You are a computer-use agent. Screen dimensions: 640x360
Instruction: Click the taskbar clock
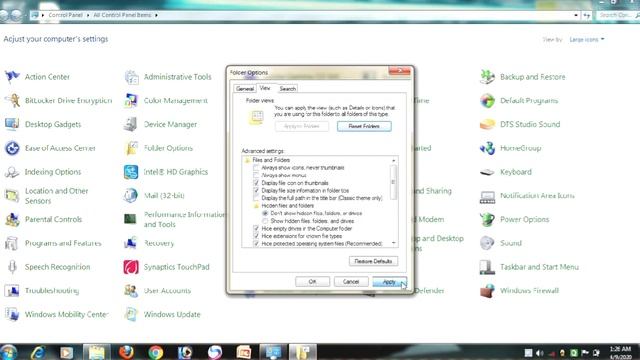620,353
